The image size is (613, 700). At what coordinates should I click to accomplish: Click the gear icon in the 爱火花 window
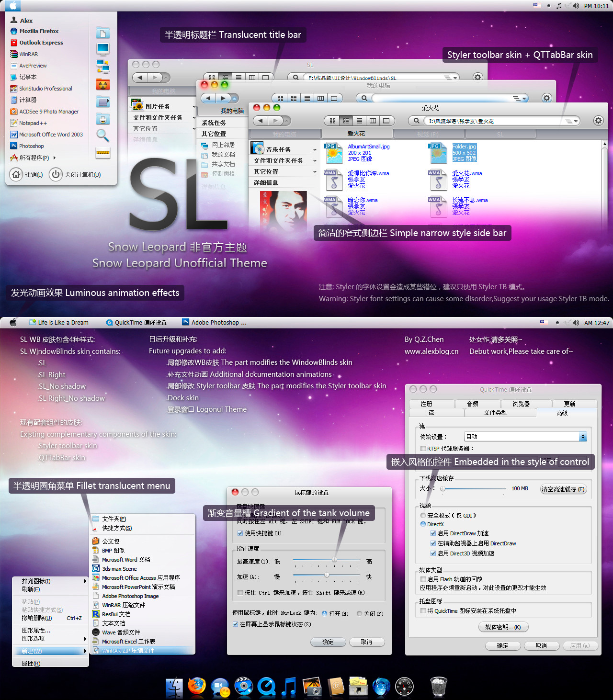pyautogui.click(x=598, y=121)
